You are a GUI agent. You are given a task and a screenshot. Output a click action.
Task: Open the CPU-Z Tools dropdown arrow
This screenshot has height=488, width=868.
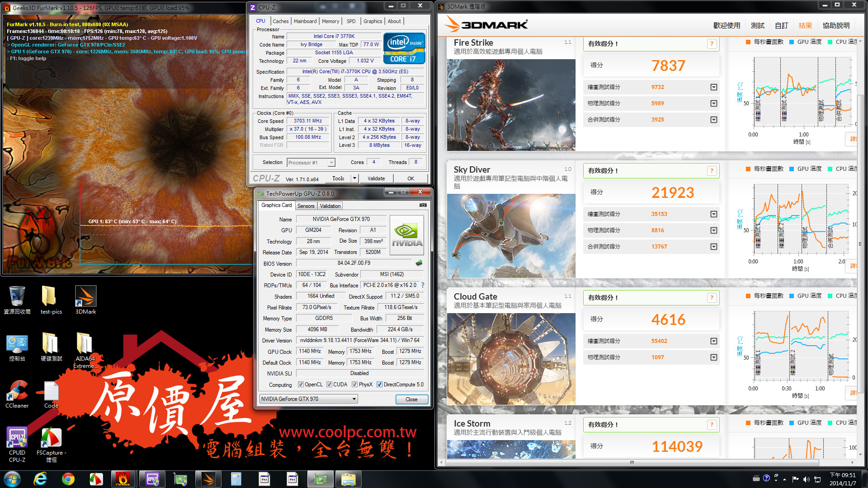click(355, 178)
